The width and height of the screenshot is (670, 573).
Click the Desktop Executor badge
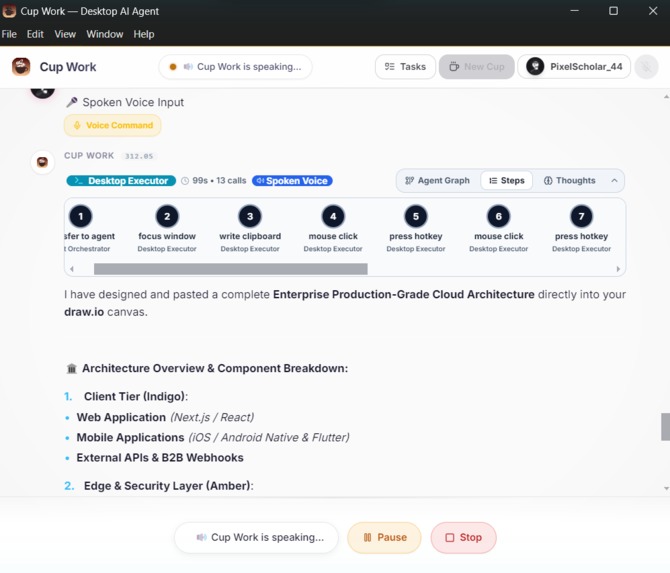click(121, 181)
